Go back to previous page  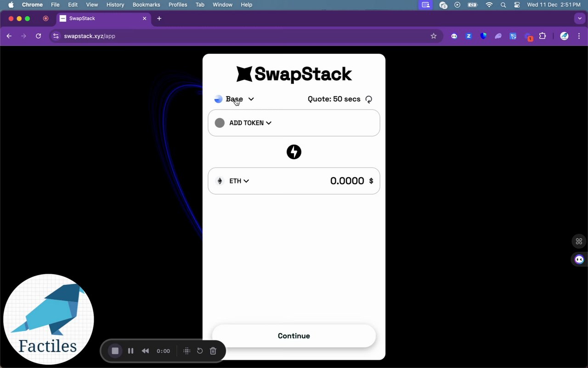9,36
